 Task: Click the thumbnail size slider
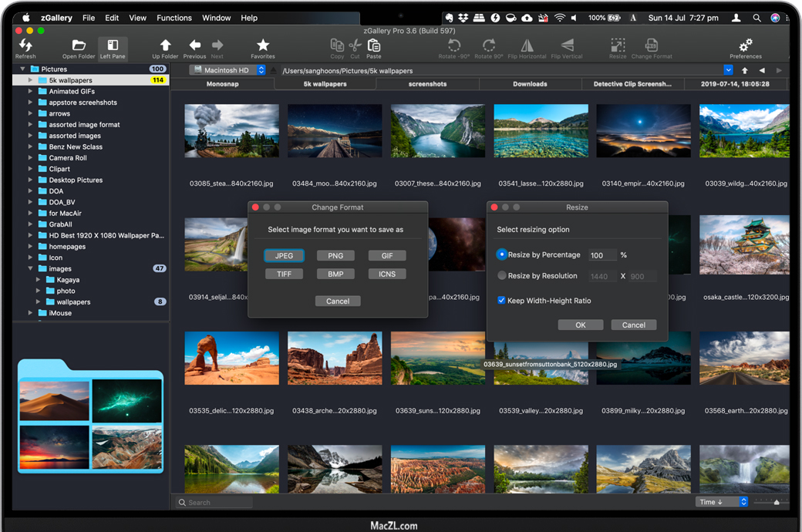777,502
